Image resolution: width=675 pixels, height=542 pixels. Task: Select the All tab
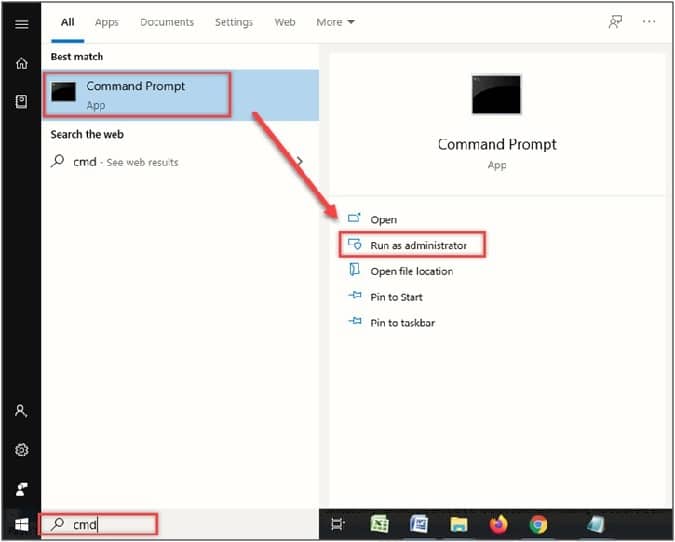click(x=68, y=22)
